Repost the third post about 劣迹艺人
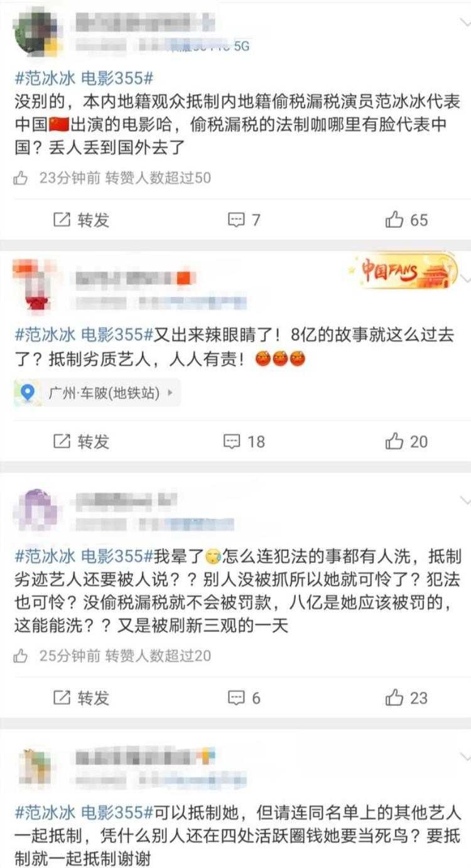 (x=81, y=697)
